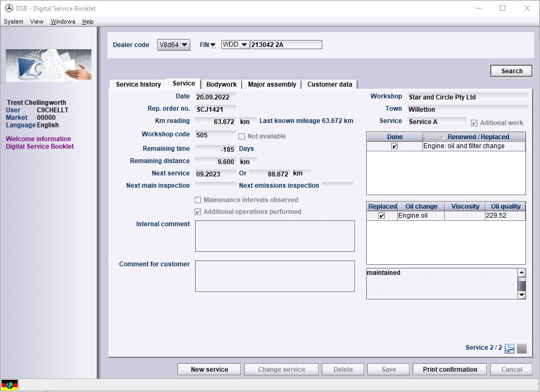The image size is (540, 392).
Task: Select 'Engine: oil and filter change' cell
Action: pos(474,146)
